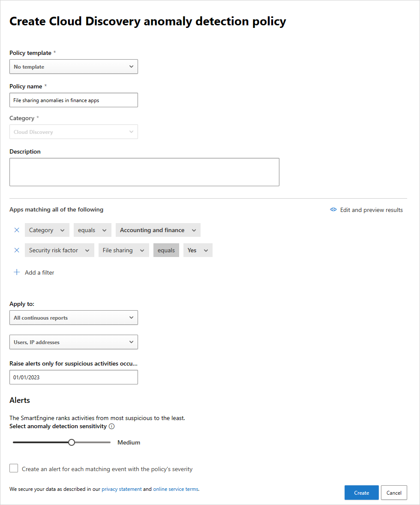
Task: Expand the All continuous reports dropdown
Action: [x=74, y=318]
